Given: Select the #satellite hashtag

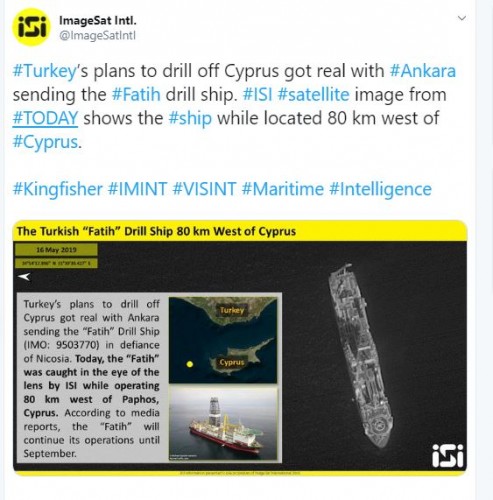Looking at the screenshot, I should (313, 95).
